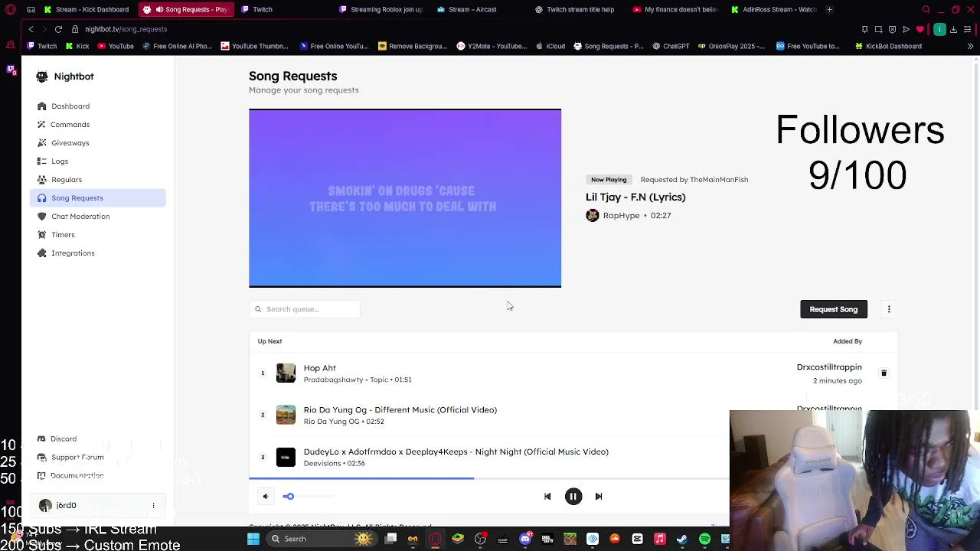
Task: Open the ChatGPT bookmark
Action: 671,46
